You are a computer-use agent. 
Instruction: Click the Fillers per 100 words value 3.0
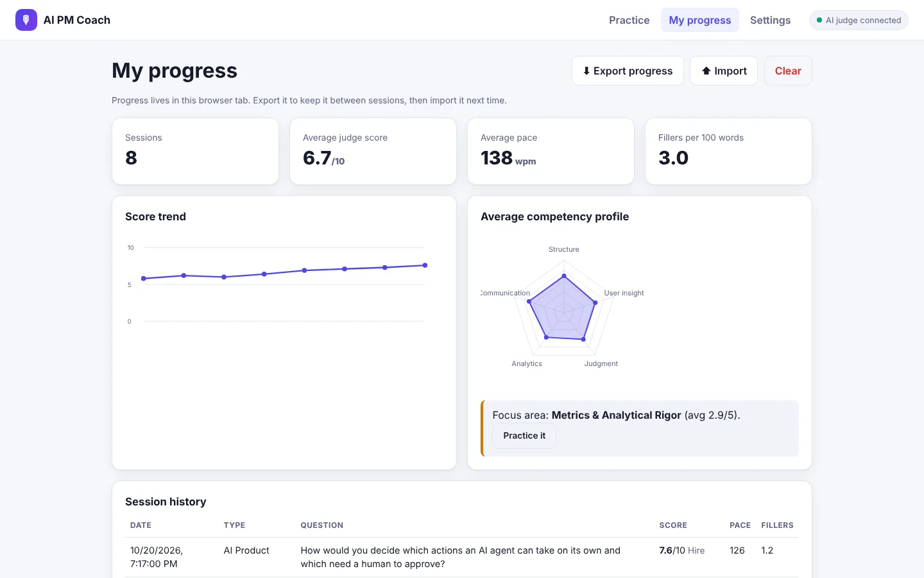click(673, 158)
